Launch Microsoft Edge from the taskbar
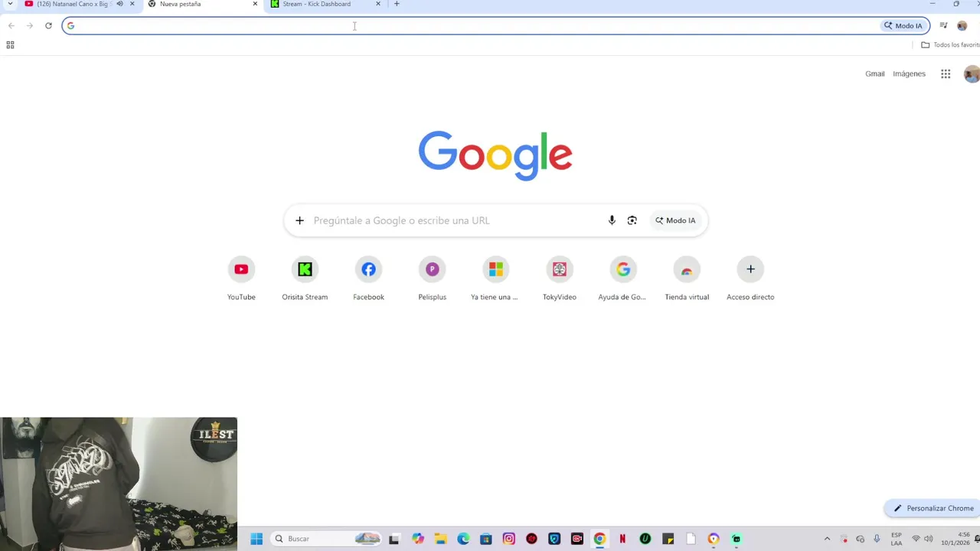Image resolution: width=980 pixels, height=551 pixels. pyautogui.click(x=463, y=539)
